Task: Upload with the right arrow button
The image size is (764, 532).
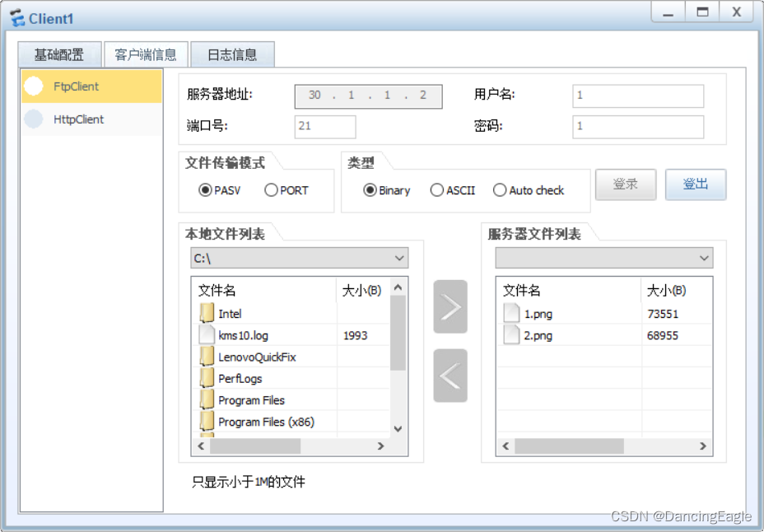Action: click(450, 307)
